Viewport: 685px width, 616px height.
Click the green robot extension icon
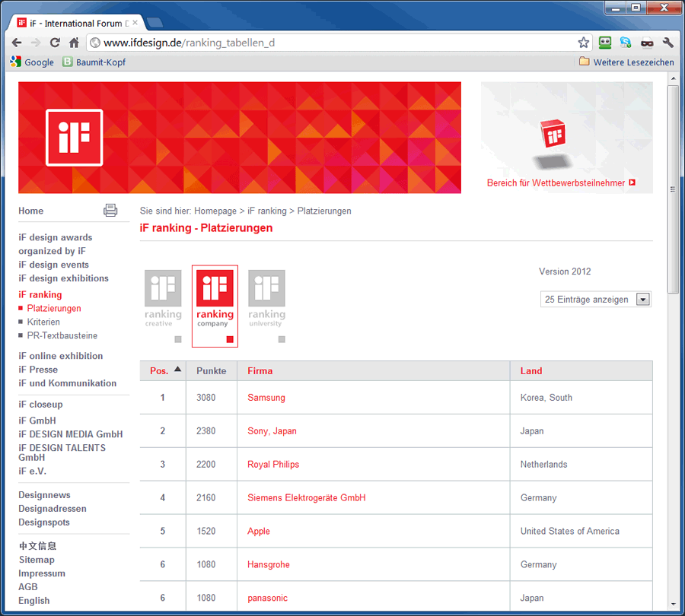[604, 43]
